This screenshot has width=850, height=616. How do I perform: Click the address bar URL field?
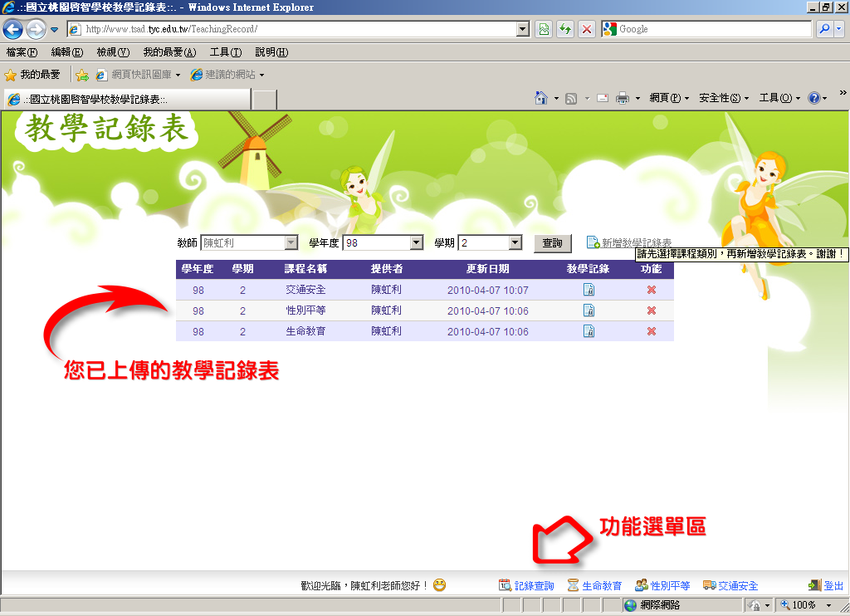[x=299, y=29]
